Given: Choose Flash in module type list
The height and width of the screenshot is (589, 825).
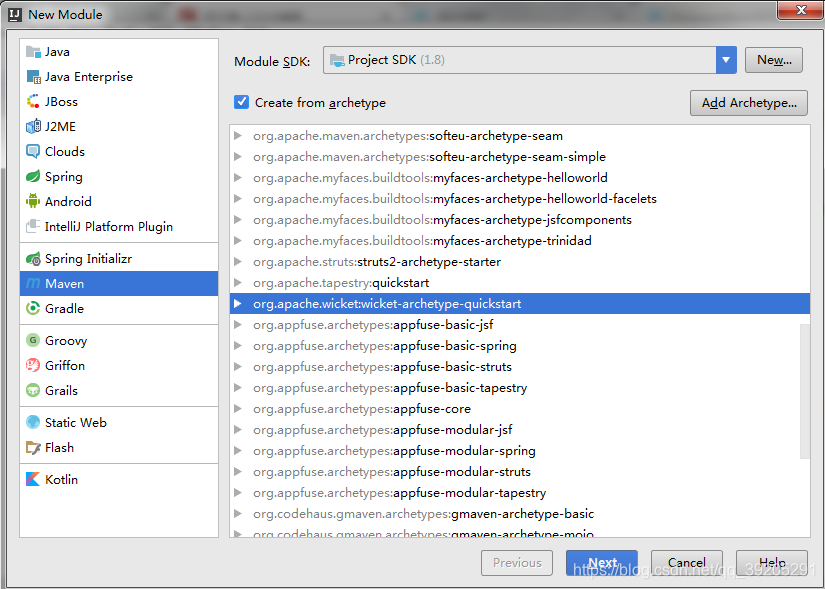Looking at the screenshot, I should click(x=119, y=447).
